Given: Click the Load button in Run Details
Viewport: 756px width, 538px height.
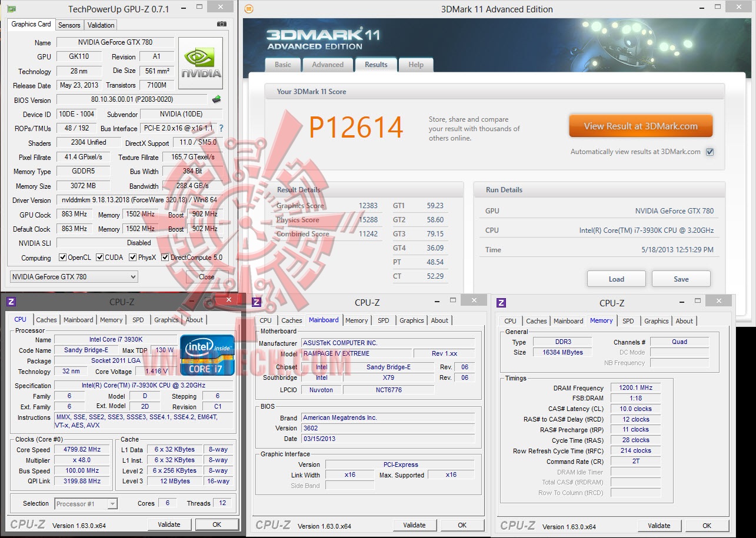Looking at the screenshot, I should (617, 279).
